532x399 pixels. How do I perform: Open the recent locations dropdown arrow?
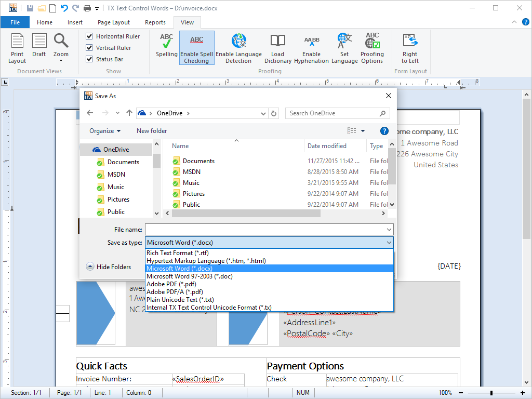[117, 113]
